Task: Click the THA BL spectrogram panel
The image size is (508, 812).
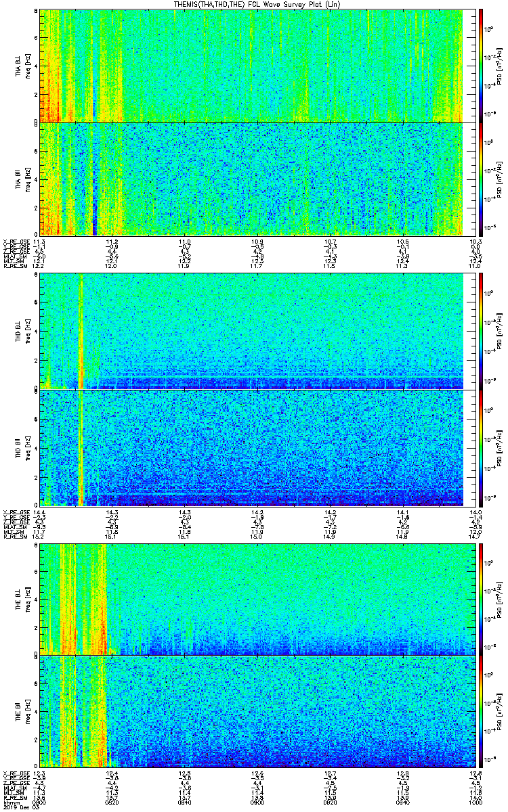Action: [x=251, y=65]
